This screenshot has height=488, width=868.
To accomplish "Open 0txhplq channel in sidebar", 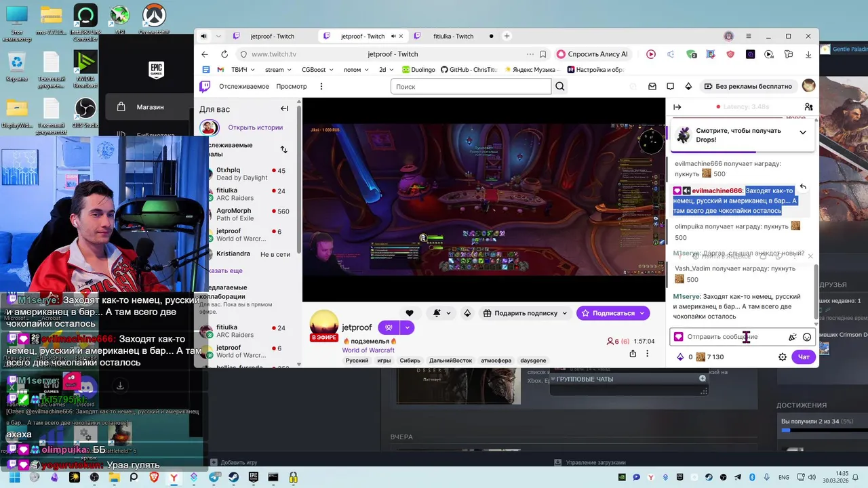I will click(x=249, y=174).
